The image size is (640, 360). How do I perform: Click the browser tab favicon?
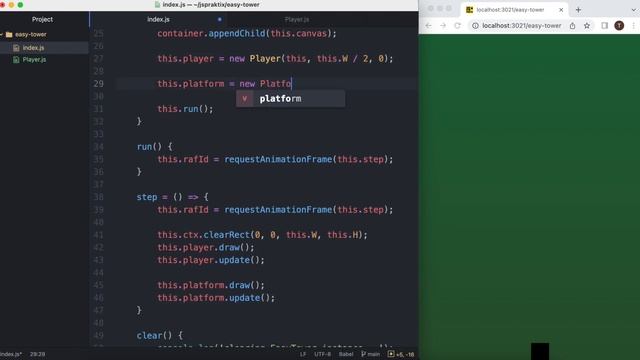[x=469, y=10]
